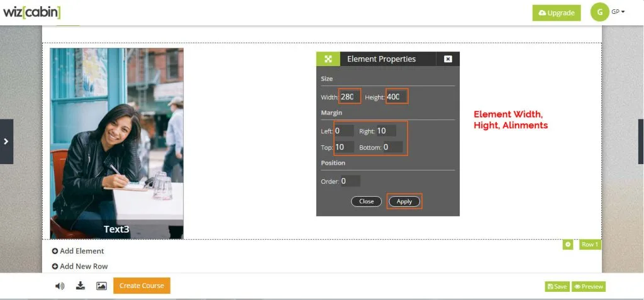Close Element Properties with the X icon
644x300 pixels.
[x=448, y=58]
